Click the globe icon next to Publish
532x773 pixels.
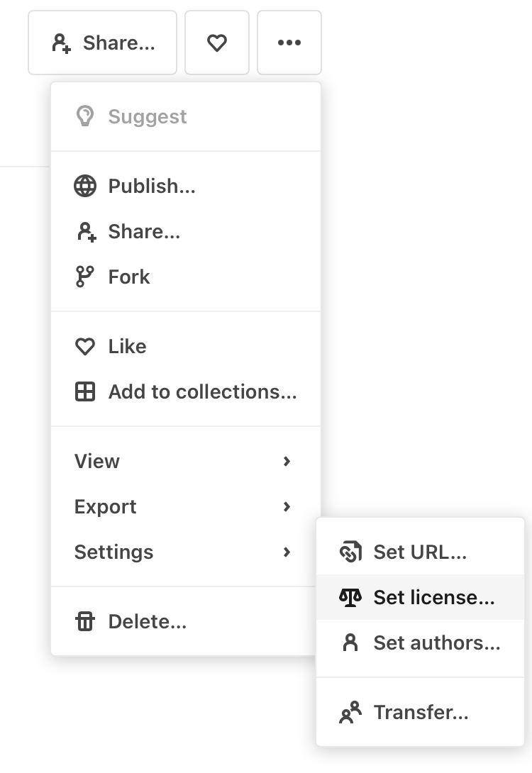coord(84,186)
